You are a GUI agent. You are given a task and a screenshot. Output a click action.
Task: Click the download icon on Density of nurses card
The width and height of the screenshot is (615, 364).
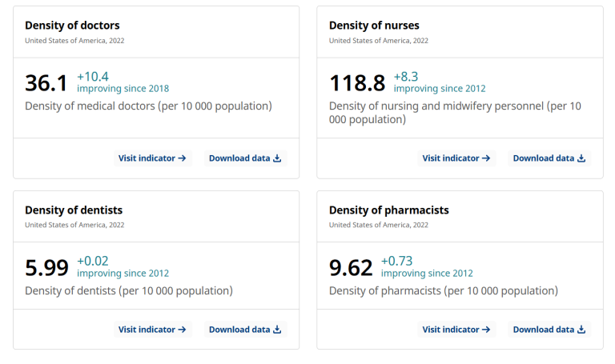pos(581,158)
